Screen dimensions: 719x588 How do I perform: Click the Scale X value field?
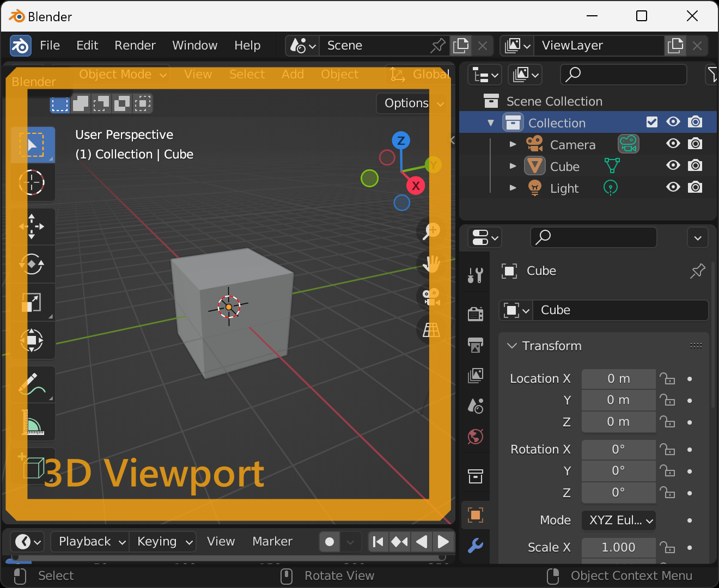point(619,548)
